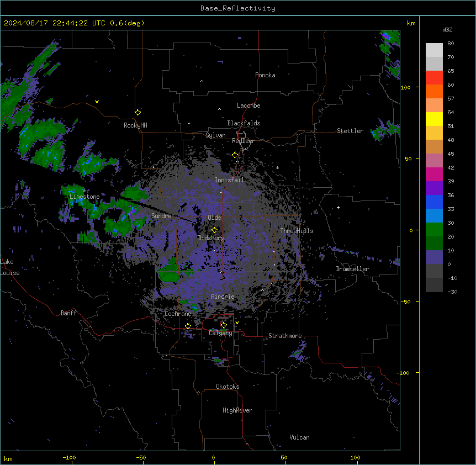Viewport: 476px width, 465px height.
Task: Select the yellow diamond marker above Calgary label
Action: click(224, 325)
